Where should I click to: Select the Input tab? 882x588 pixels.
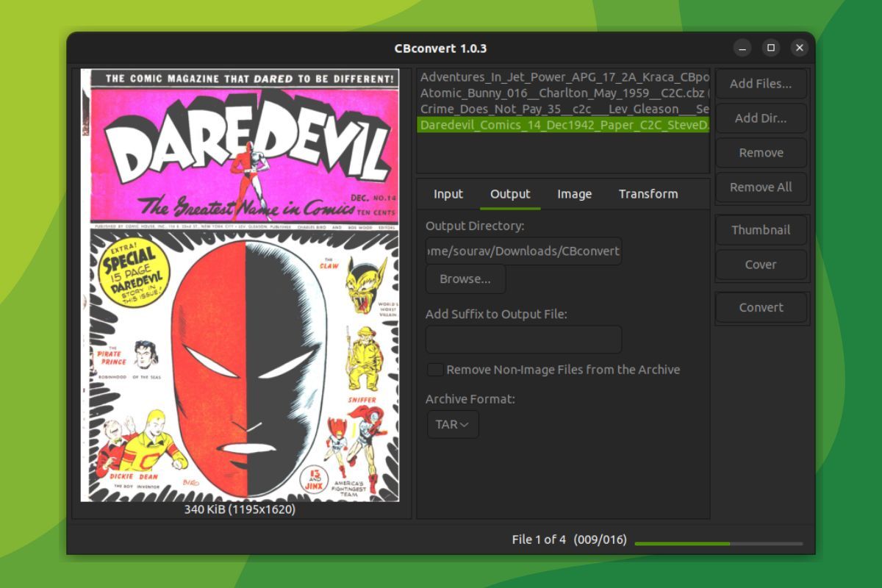(x=448, y=193)
